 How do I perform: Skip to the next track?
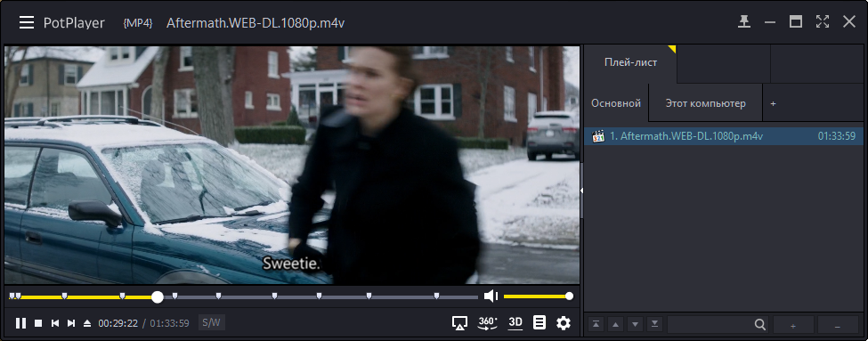71,323
